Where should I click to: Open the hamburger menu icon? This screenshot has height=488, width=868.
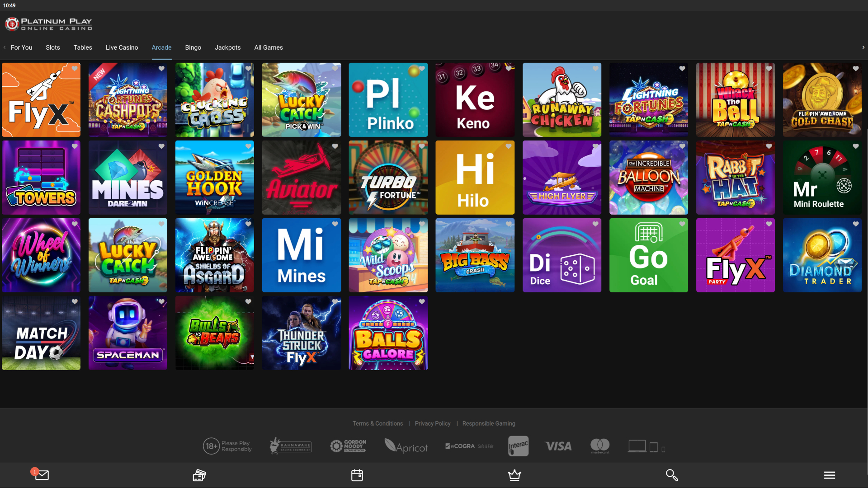click(x=830, y=475)
